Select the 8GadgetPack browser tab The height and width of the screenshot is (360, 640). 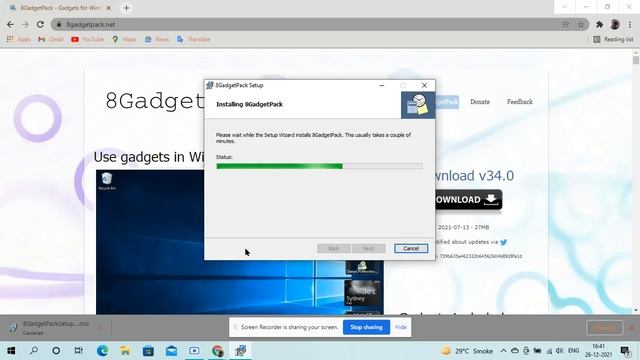click(60, 8)
